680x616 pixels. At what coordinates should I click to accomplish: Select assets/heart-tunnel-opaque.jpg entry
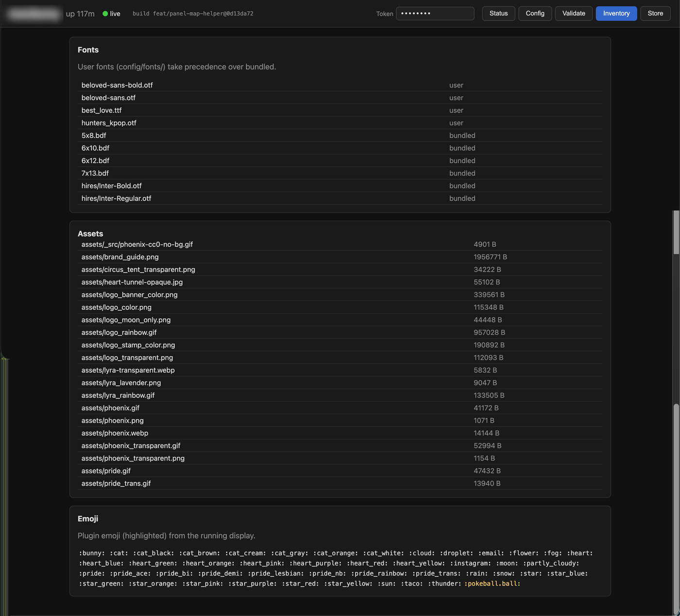pos(340,282)
